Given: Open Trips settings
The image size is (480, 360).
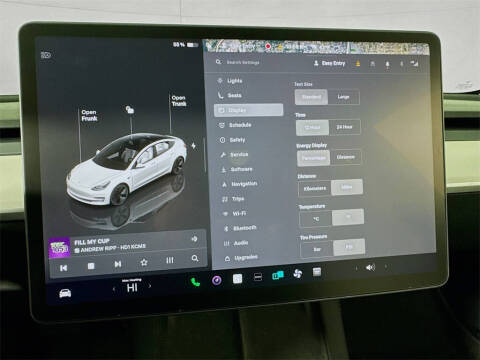Looking at the screenshot, I should pyautogui.click(x=233, y=199).
